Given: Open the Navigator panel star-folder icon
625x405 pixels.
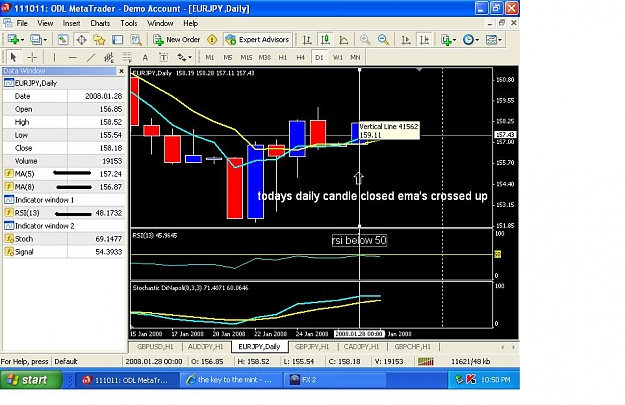Looking at the screenshot, I should tap(99, 39).
